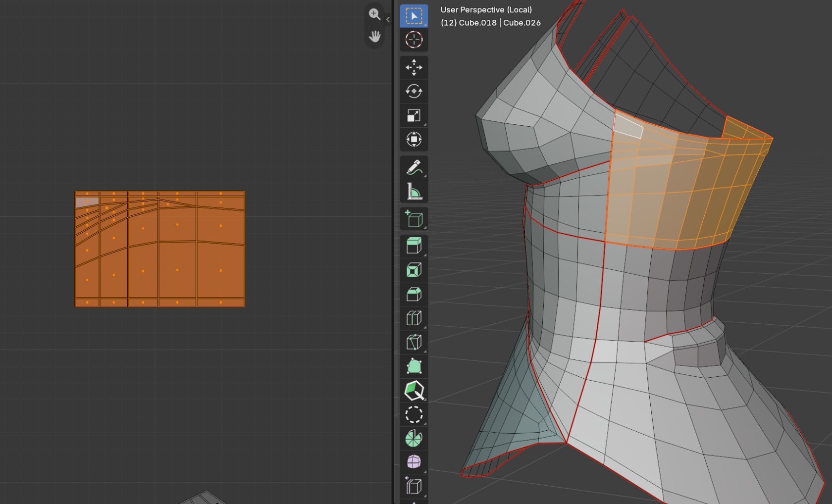832x504 pixels.
Task: Activate the Extrude Region tool
Action: (x=414, y=246)
